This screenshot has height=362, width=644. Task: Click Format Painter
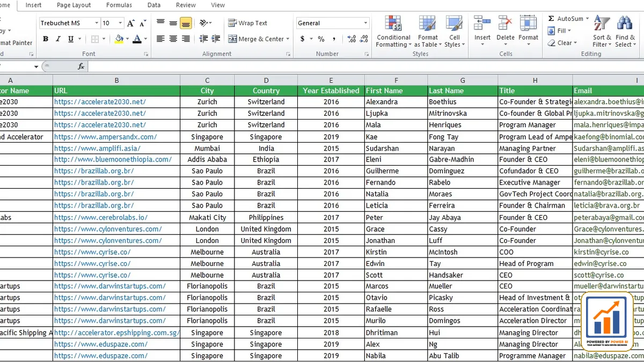(15, 43)
